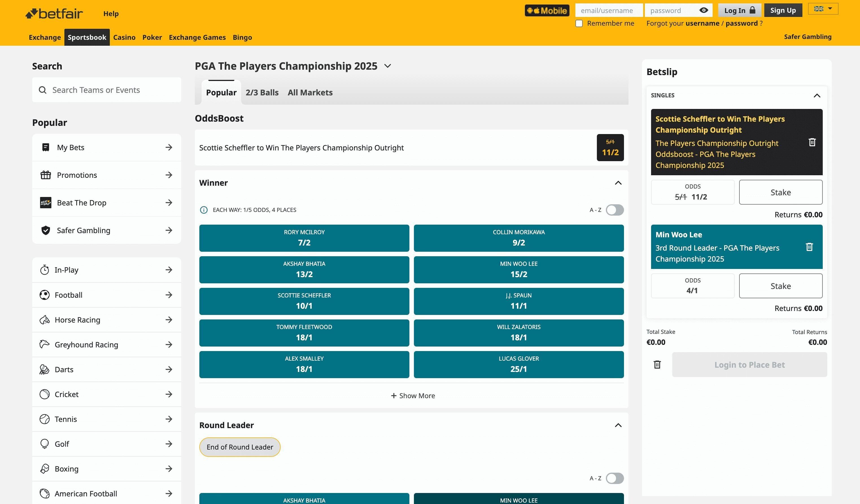Open the Exchange Games section

click(197, 37)
